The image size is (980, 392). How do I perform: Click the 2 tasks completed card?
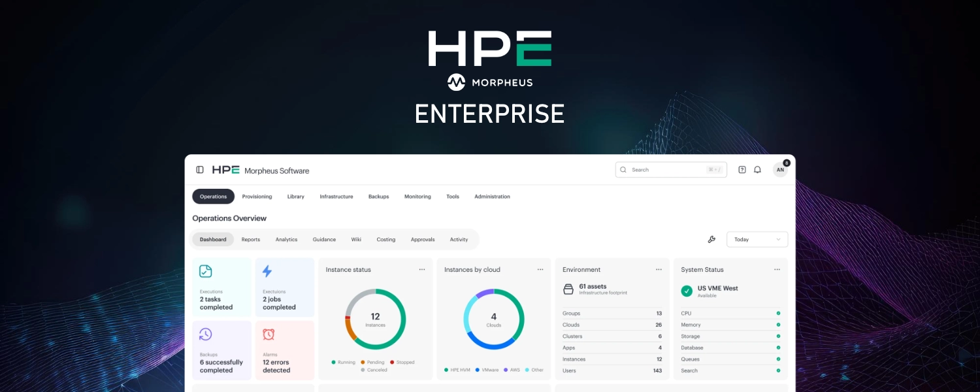point(221,287)
